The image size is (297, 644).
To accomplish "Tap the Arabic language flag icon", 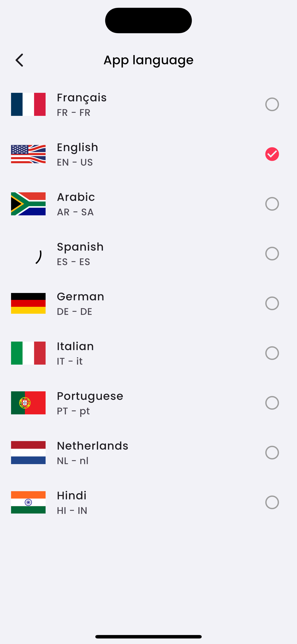I will coord(28,204).
